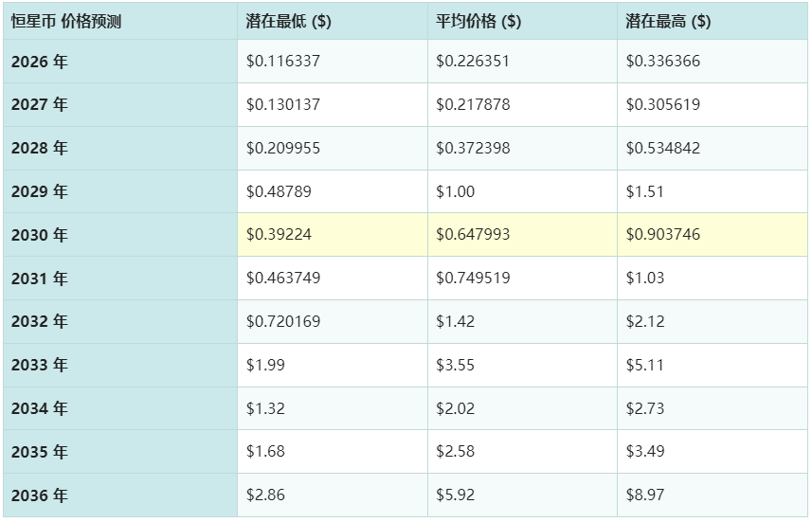Select the 2036 年 maximum price $8.97

645,495
